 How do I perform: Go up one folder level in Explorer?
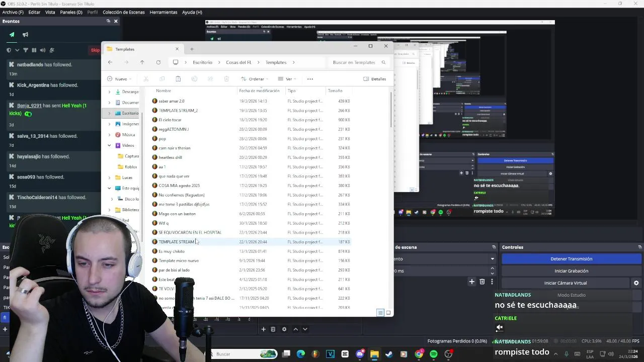click(142, 62)
